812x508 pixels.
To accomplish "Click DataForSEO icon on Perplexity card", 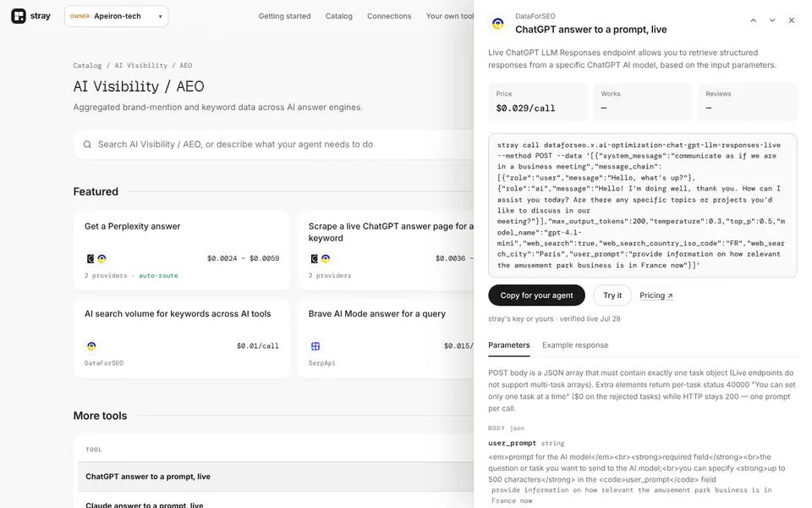I will [x=102, y=258].
